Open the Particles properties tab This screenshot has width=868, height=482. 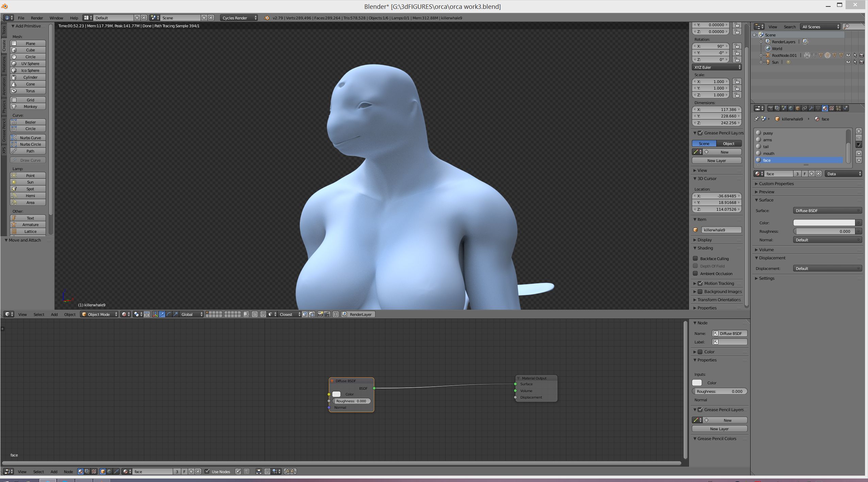pyautogui.click(x=838, y=108)
